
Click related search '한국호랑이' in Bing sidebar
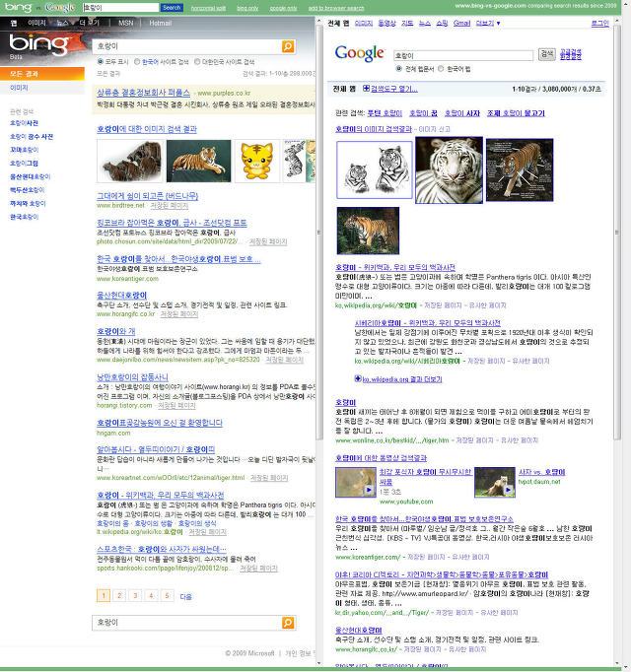point(24,217)
